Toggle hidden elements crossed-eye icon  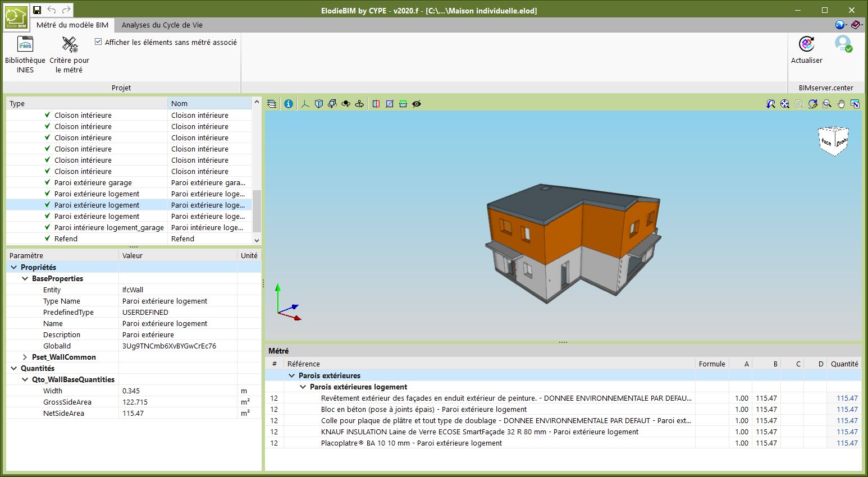point(417,104)
